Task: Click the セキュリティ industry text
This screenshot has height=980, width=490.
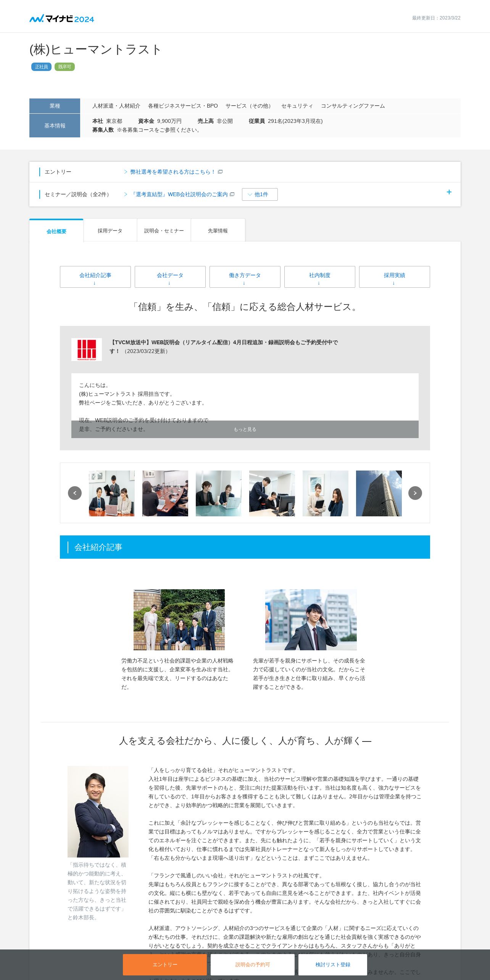Action: [297, 106]
